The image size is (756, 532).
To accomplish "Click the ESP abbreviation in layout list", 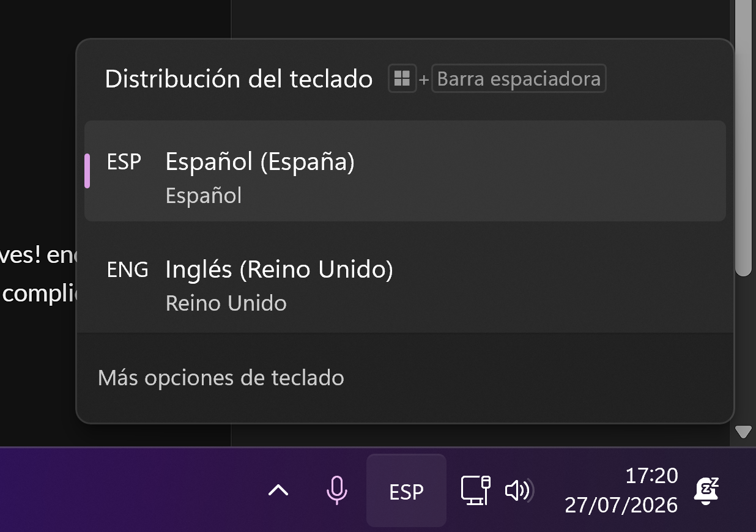I will 124,163.
